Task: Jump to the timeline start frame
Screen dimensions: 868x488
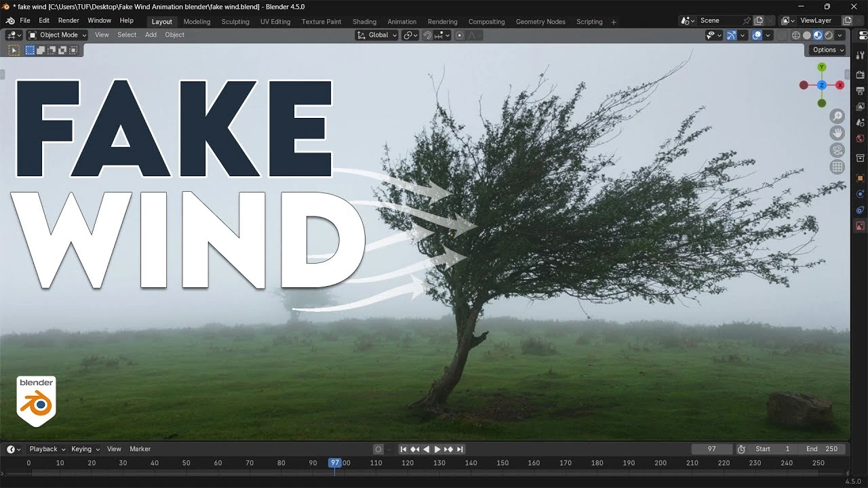Action: (x=403, y=449)
